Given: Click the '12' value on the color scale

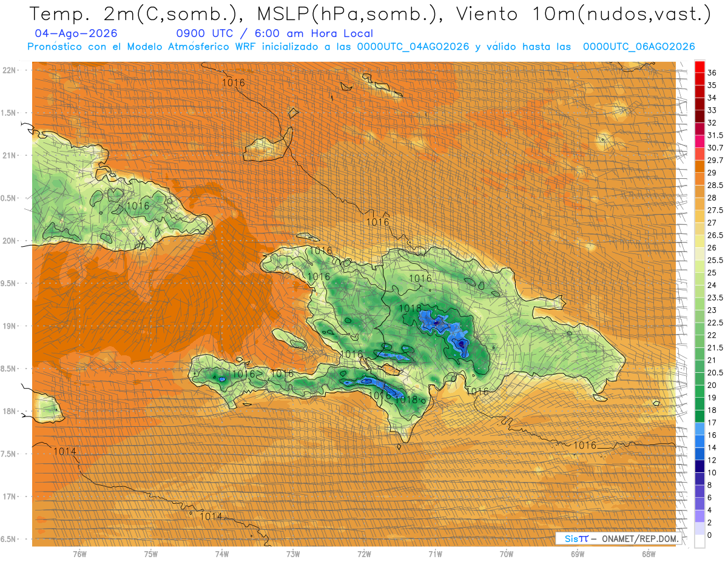Looking at the screenshot, I should coord(712,460).
